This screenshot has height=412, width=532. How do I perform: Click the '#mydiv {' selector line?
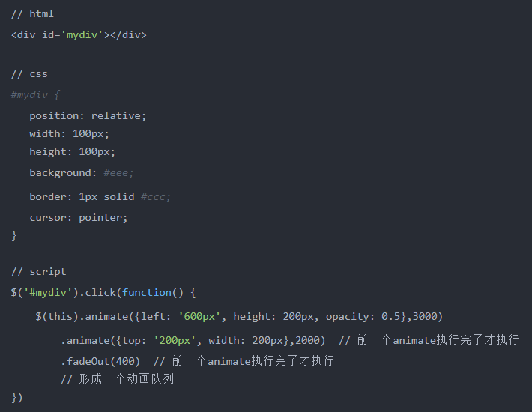pyautogui.click(x=35, y=95)
